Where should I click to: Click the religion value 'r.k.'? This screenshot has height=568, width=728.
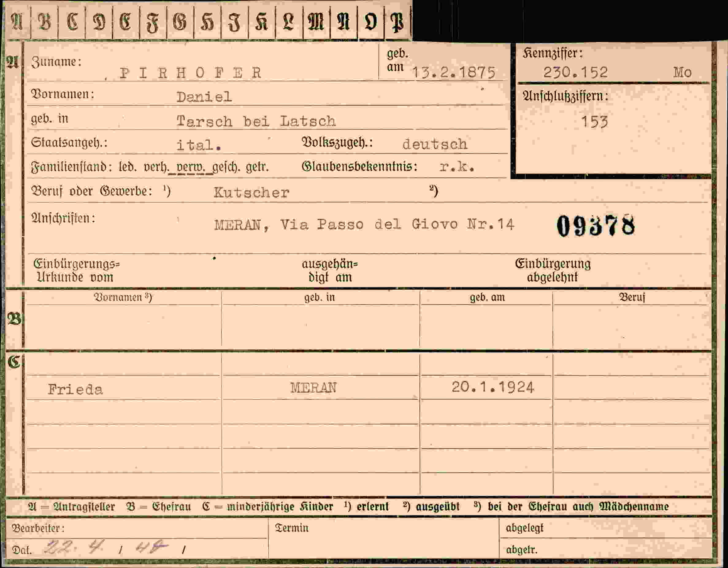pyautogui.click(x=457, y=166)
